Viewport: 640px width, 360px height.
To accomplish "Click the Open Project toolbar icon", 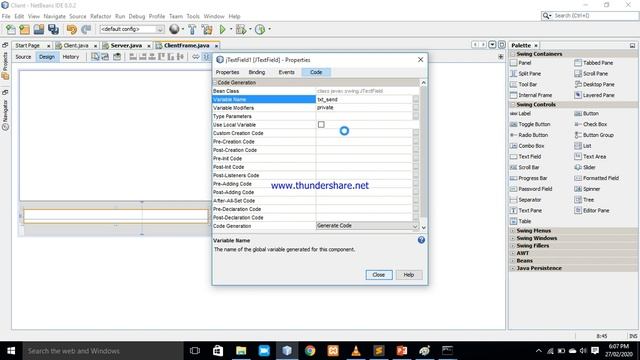I will [x=39, y=29].
